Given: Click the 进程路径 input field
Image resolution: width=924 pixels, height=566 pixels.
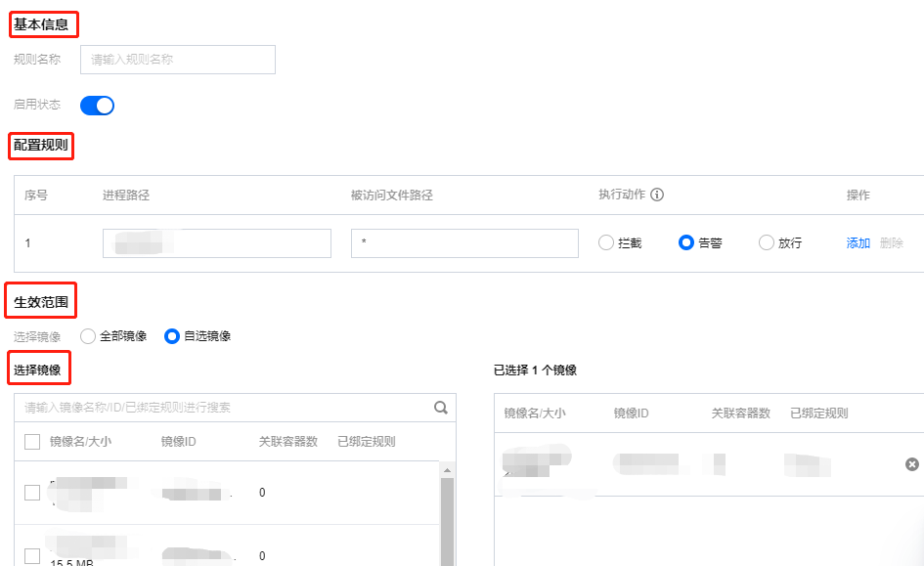Looking at the screenshot, I should click(216, 243).
